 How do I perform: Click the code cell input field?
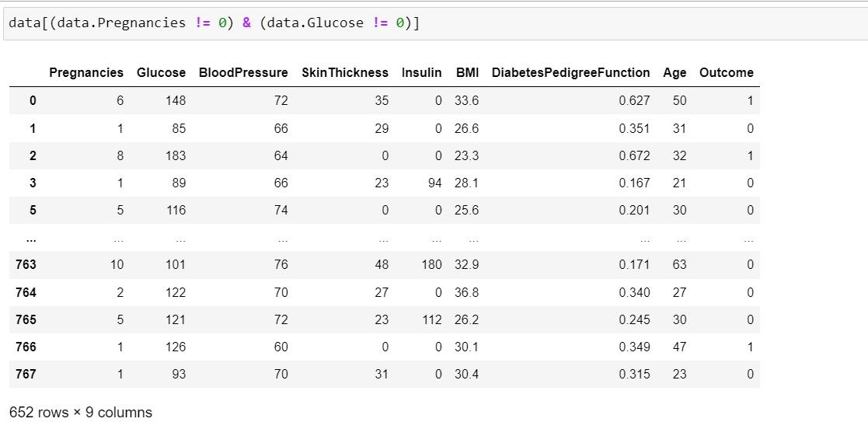coord(435,23)
